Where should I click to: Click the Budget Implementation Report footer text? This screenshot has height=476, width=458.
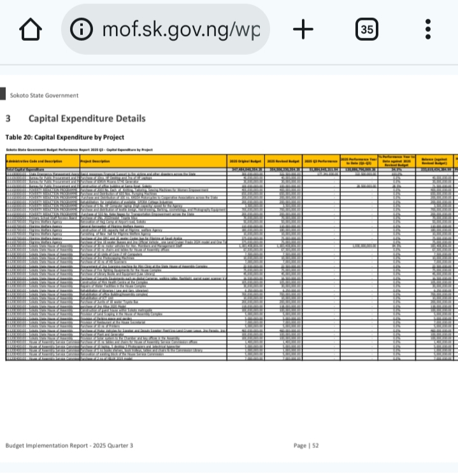(x=69, y=446)
